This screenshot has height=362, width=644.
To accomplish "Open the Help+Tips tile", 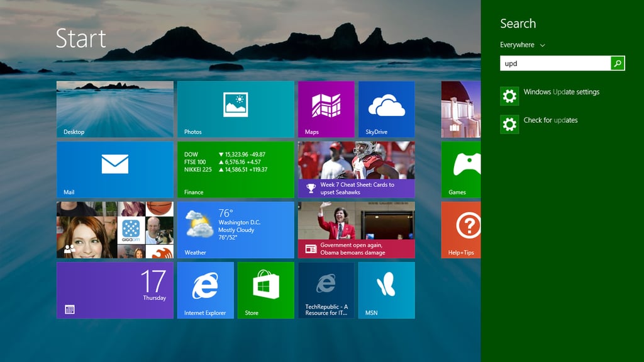I will pos(461,230).
